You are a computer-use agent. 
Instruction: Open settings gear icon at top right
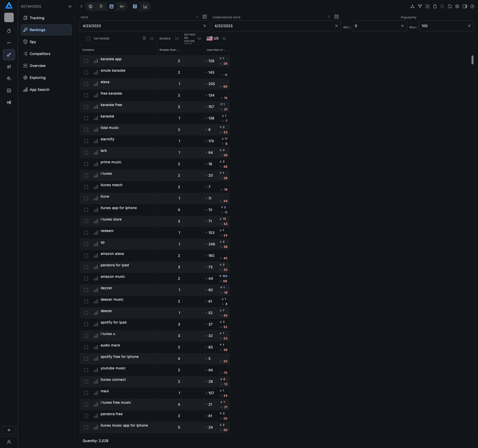pyautogui.click(x=457, y=6)
